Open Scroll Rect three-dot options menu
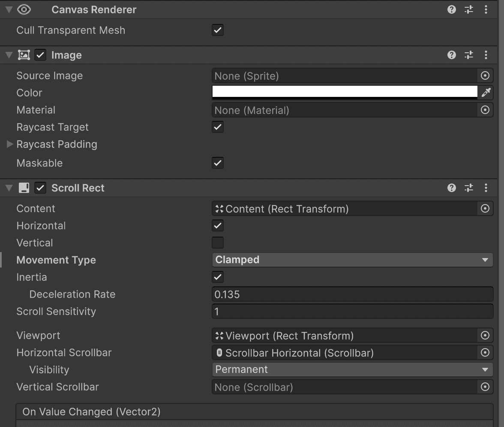 tap(486, 188)
